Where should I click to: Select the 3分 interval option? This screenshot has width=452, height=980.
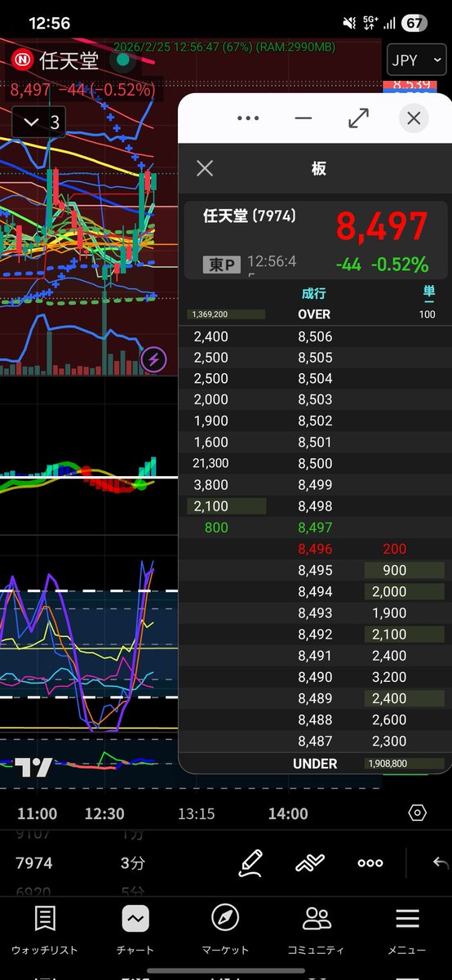coord(134,863)
